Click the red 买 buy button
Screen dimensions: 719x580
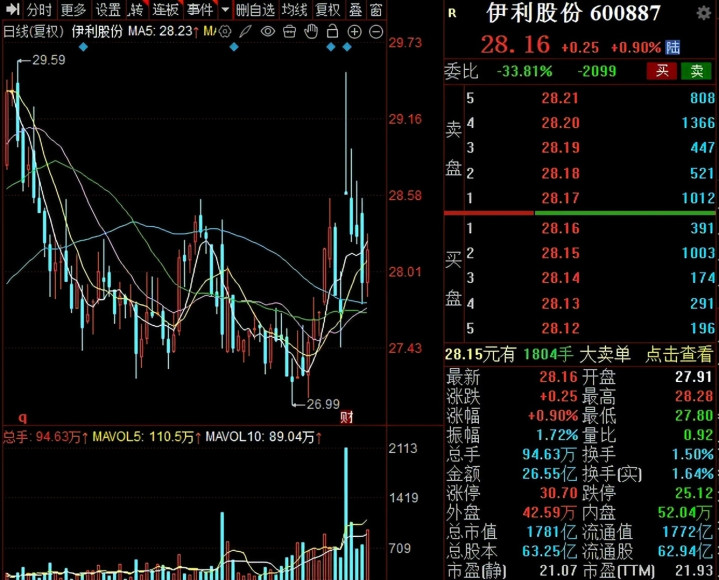click(662, 71)
